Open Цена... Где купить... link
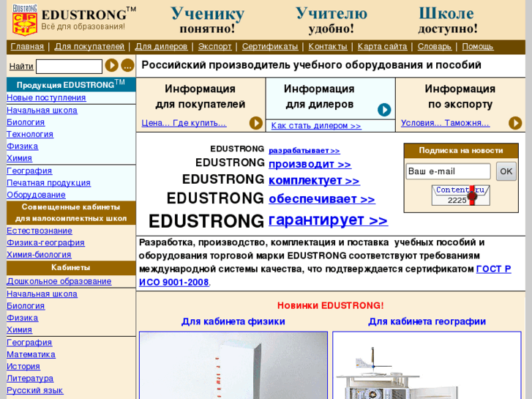 point(184,123)
